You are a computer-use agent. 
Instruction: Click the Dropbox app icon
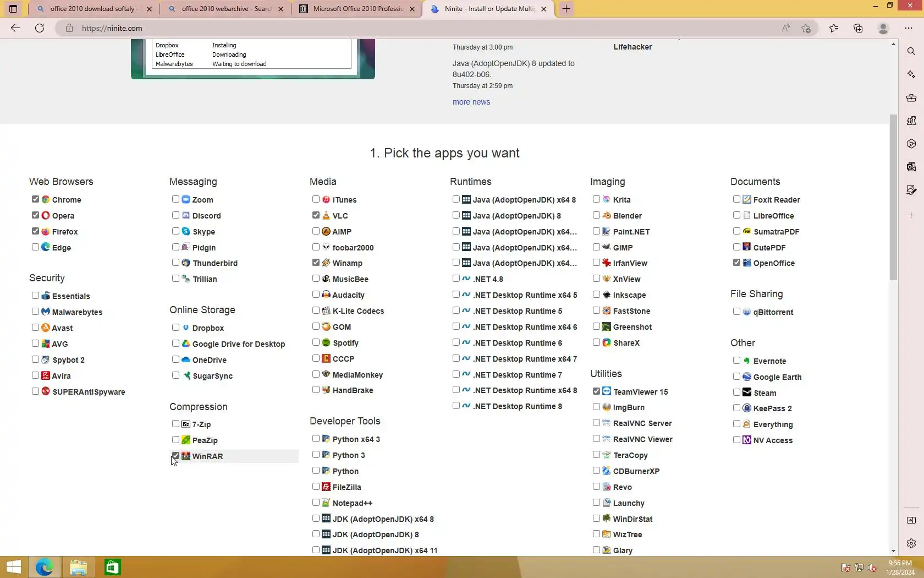click(x=186, y=328)
